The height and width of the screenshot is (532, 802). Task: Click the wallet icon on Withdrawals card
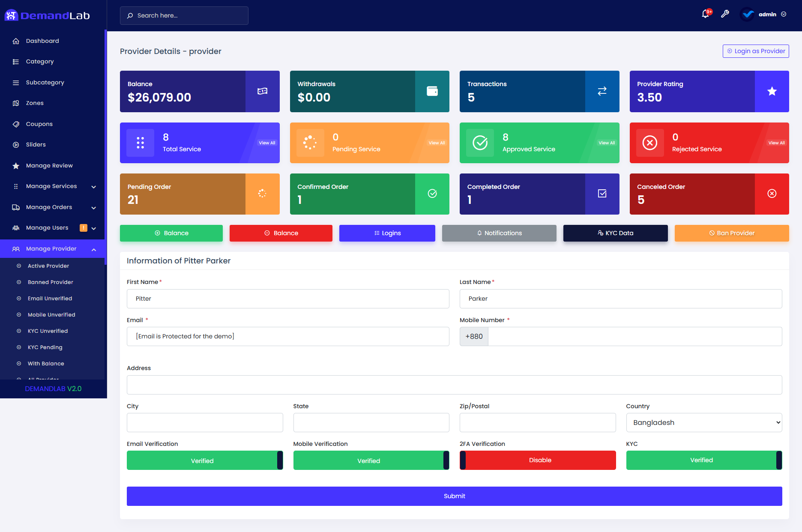[x=432, y=91]
